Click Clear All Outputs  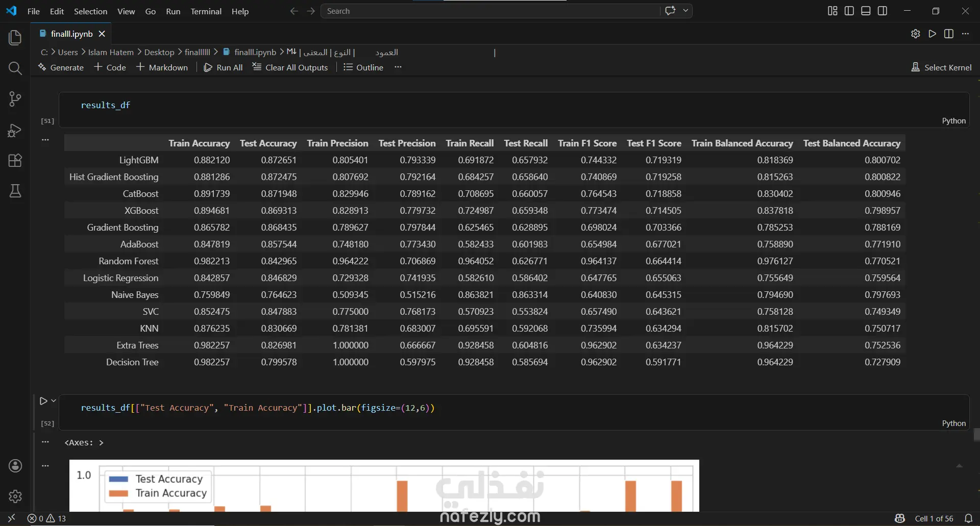(x=290, y=67)
